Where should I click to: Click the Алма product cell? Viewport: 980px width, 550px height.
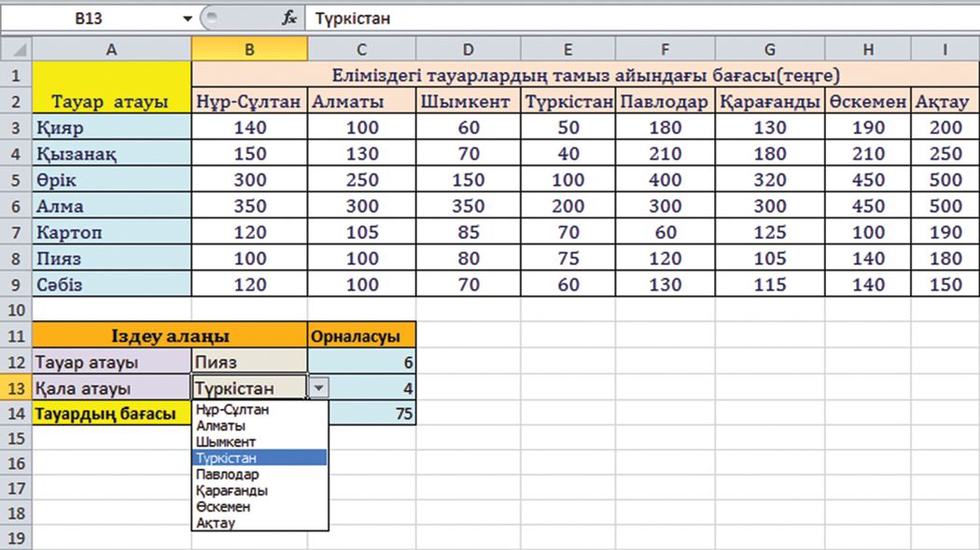(x=111, y=206)
